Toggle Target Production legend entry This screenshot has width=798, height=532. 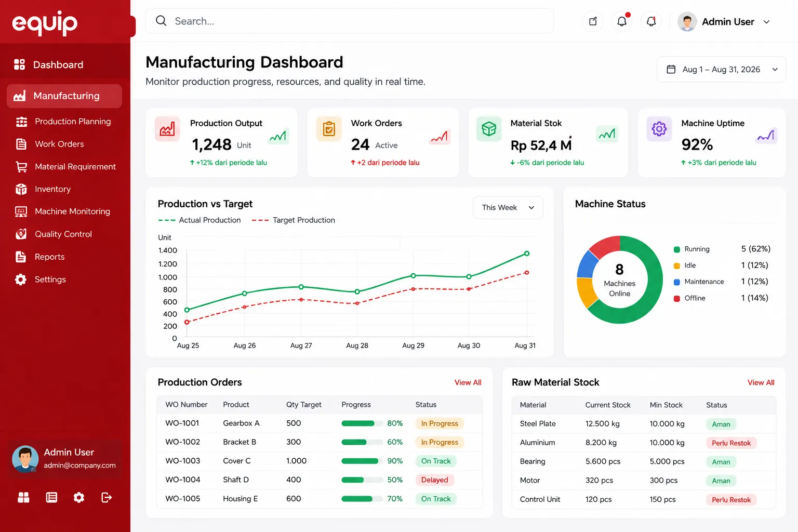click(294, 220)
